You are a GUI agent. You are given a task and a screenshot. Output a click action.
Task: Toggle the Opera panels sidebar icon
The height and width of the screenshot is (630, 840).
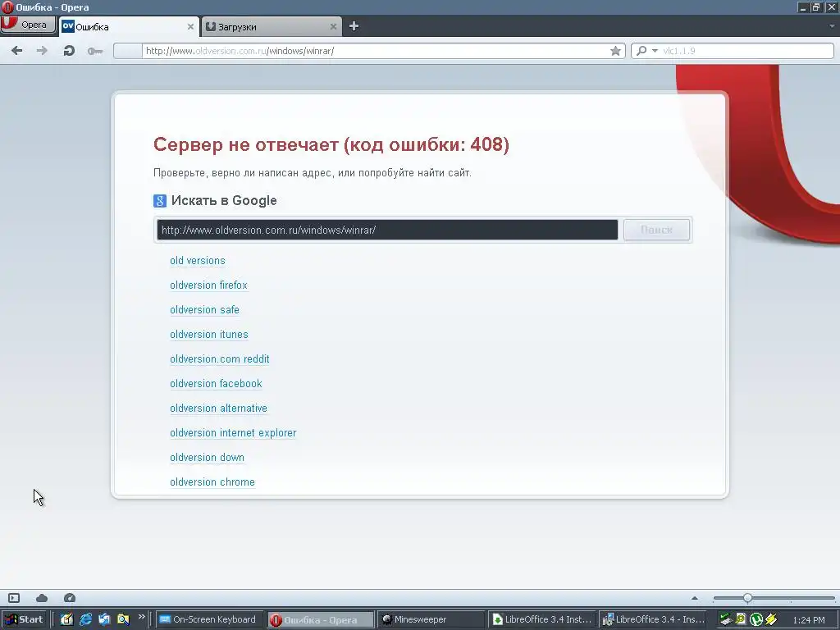click(14, 598)
